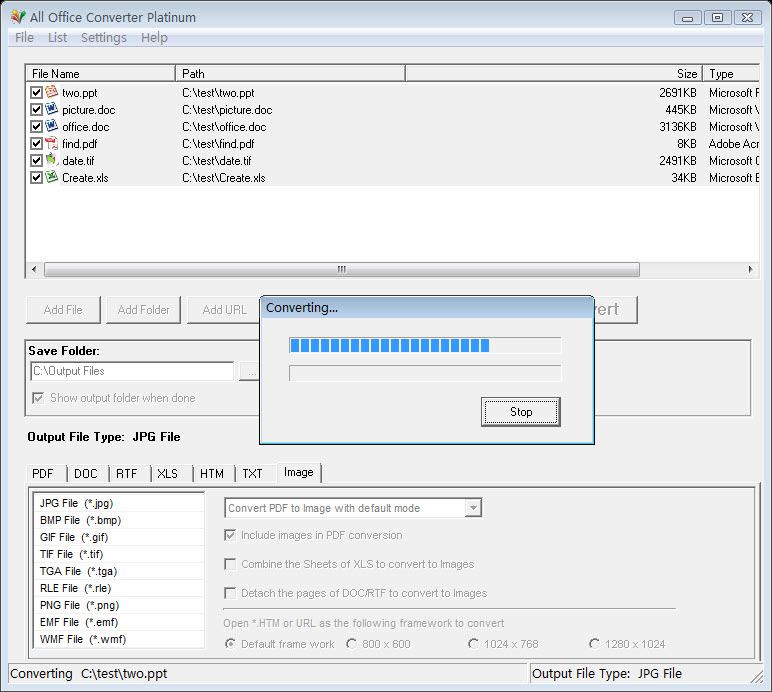Open the PDF to Image mode dropdown
This screenshot has height=692, width=772.
pyautogui.click(x=473, y=508)
